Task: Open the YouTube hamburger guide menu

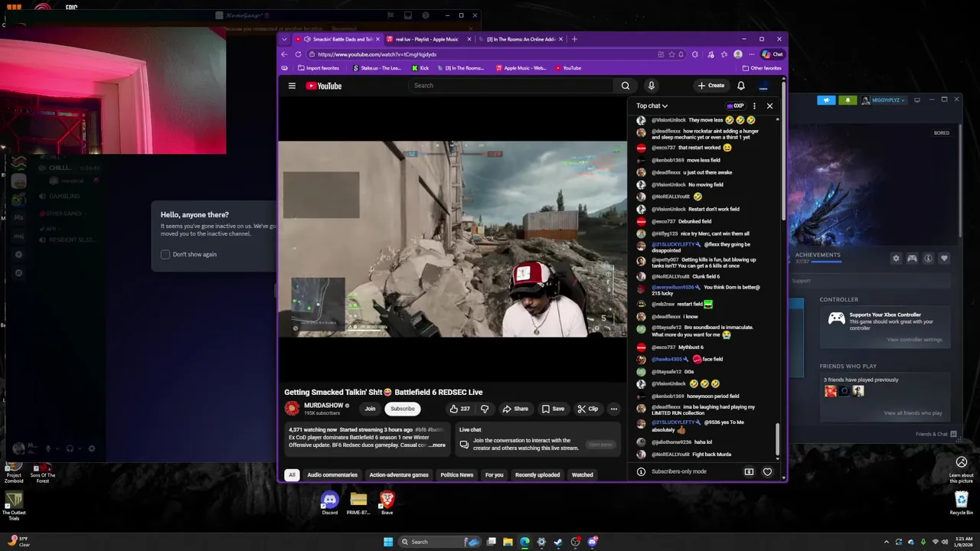Action: click(292, 86)
